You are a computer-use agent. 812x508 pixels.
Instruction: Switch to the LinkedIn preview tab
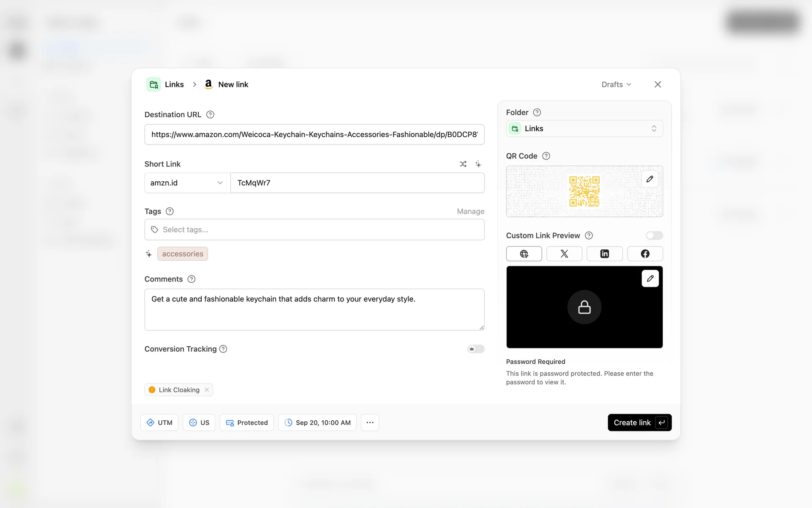pyautogui.click(x=604, y=254)
